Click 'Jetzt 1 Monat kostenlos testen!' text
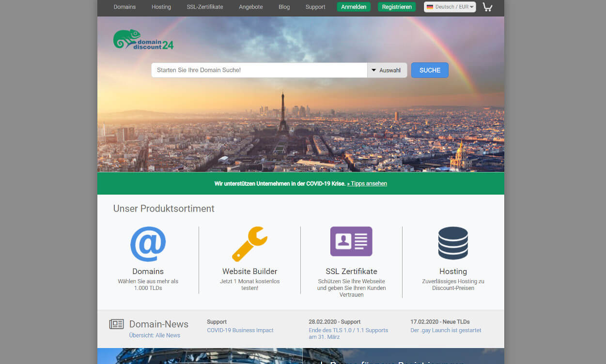 point(250,285)
